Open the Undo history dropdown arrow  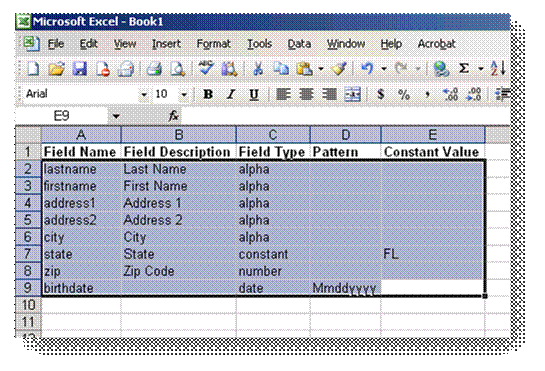click(384, 68)
